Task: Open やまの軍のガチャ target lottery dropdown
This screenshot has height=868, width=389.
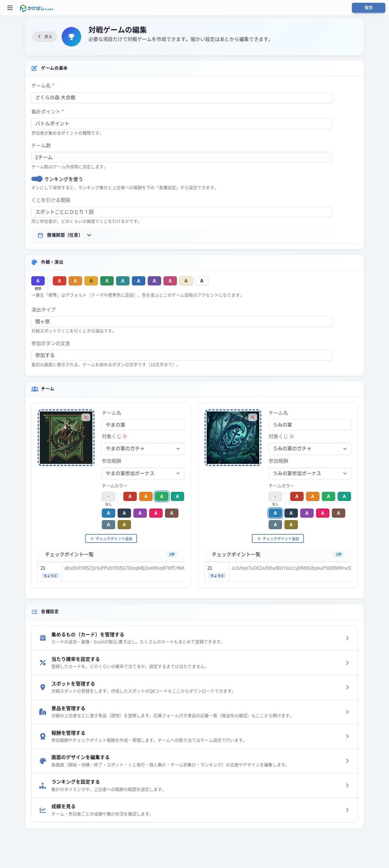Action: pos(143,448)
